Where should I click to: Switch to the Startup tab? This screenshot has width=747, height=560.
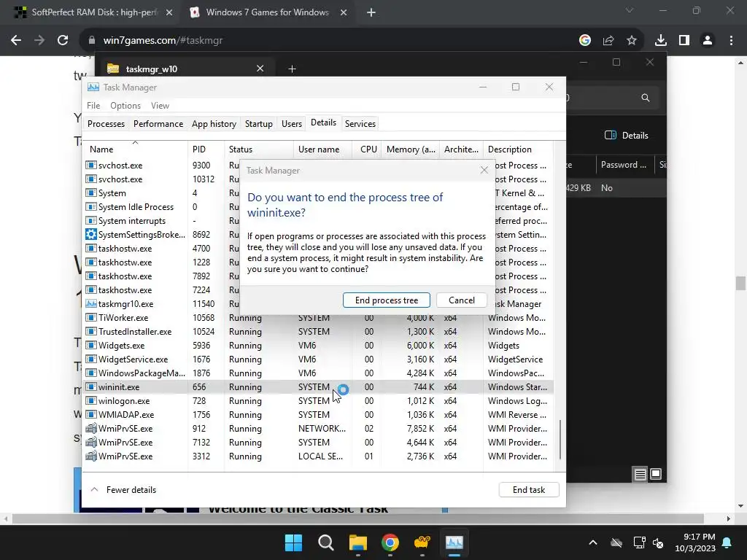click(259, 123)
